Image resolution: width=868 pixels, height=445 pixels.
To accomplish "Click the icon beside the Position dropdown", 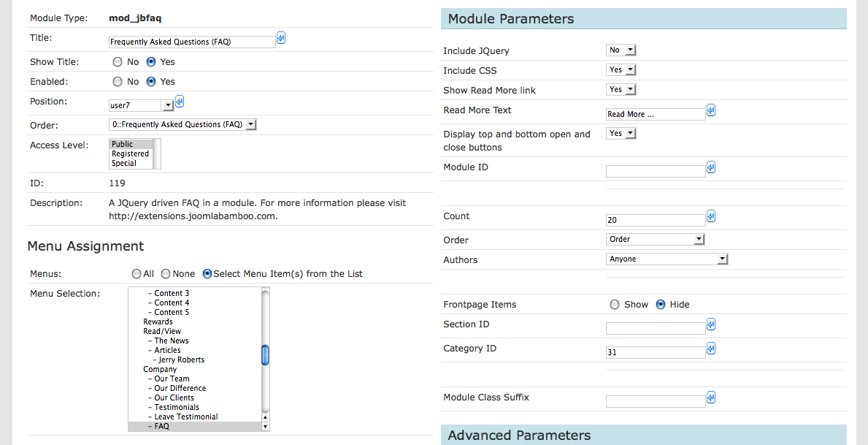I will pos(180,102).
